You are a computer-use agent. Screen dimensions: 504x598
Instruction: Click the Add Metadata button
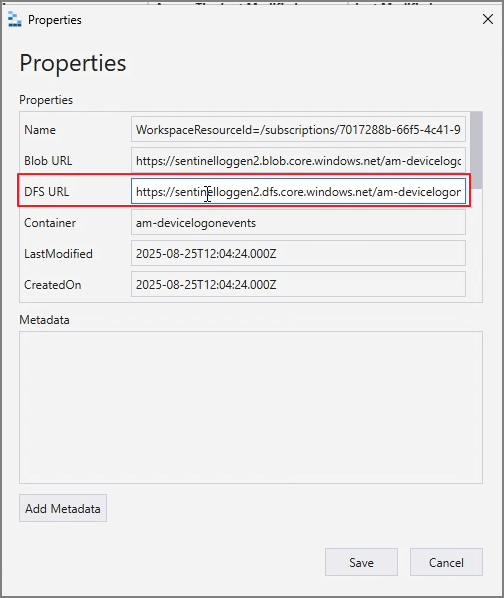tap(63, 508)
